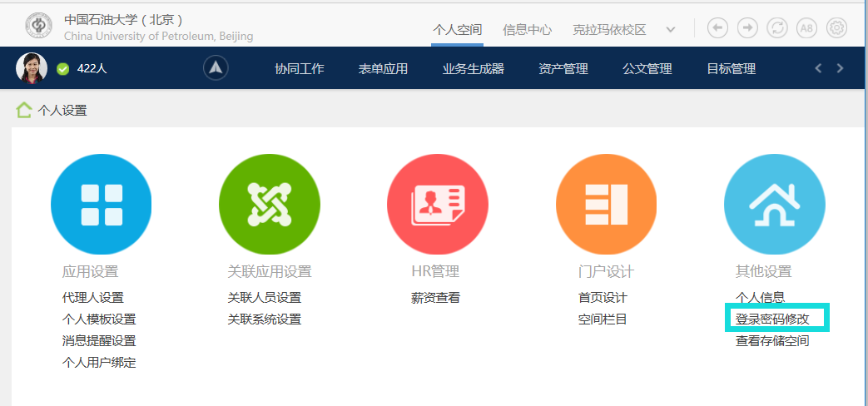The image size is (868, 406).
Task: Click the green 关联应用设置 icon
Action: click(269, 205)
